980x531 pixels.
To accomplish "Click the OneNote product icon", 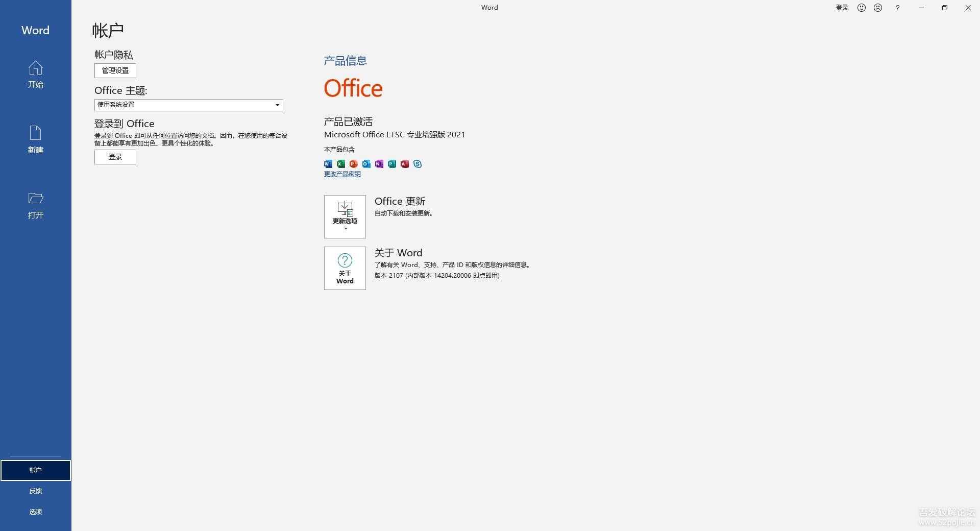I will 379,164.
